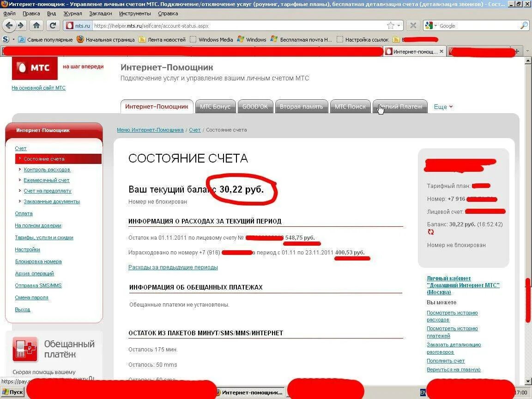Screen dimensions: 532x399
Task: Open Самые популярные bookmarks folder
Action: [x=45, y=39]
